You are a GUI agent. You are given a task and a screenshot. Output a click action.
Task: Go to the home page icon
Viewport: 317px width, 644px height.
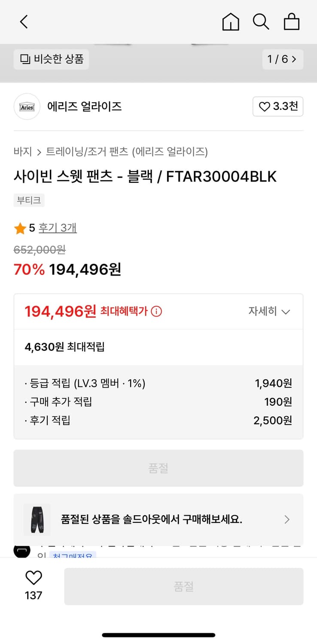[231, 21]
